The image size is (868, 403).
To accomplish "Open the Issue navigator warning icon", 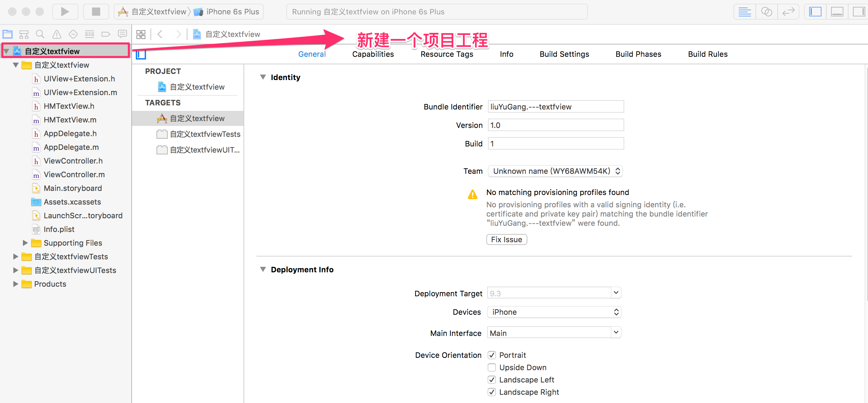I will [x=56, y=34].
